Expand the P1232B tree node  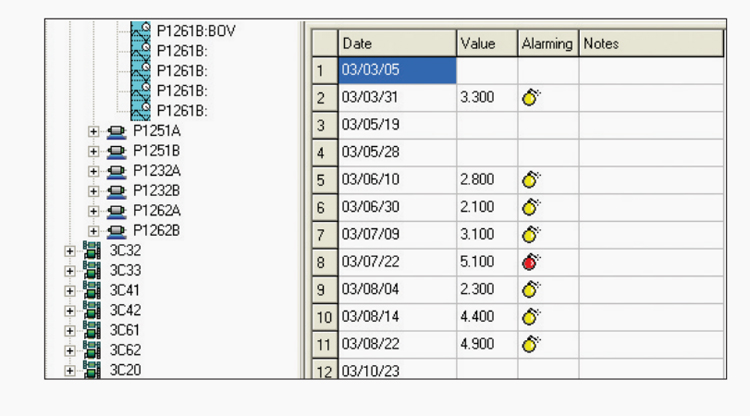94,191
